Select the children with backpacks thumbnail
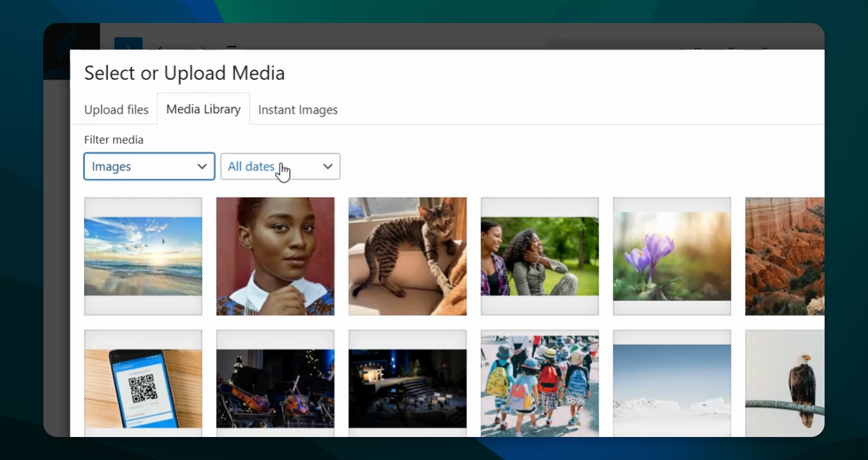 coord(540,383)
